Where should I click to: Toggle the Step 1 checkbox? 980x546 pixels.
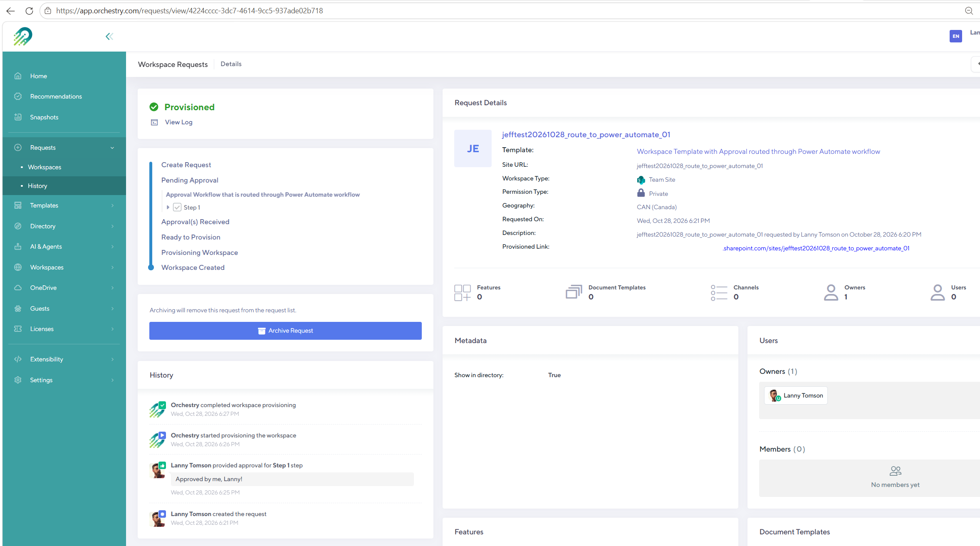coord(177,207)
